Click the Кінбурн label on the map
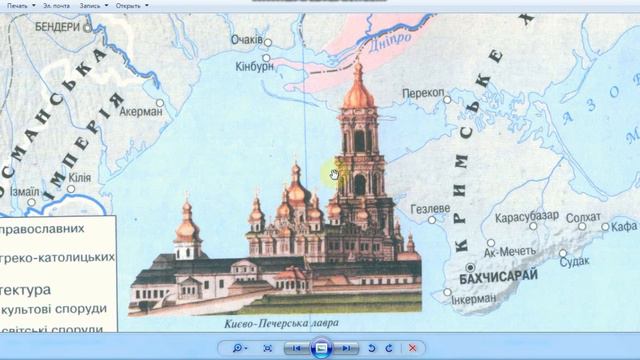This screenshot has width=640, height=360. (x=254, y=67)
